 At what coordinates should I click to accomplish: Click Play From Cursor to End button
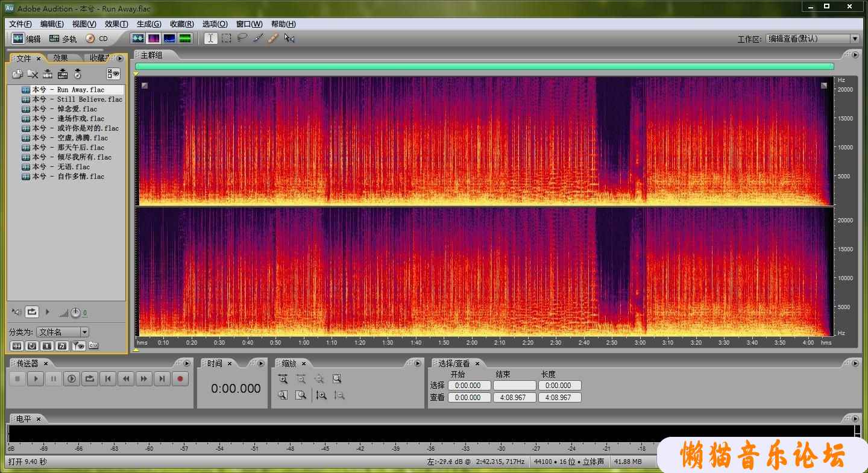point(72,379)
